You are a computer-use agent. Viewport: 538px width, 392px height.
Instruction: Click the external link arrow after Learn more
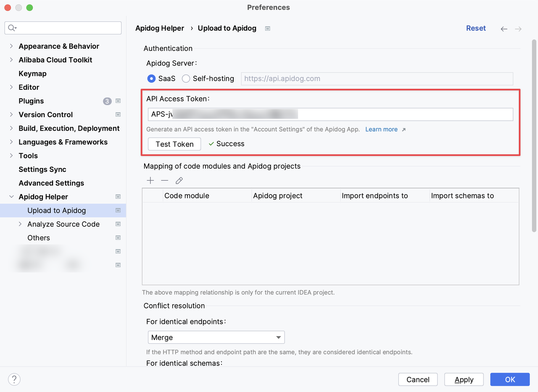(403, 130)
